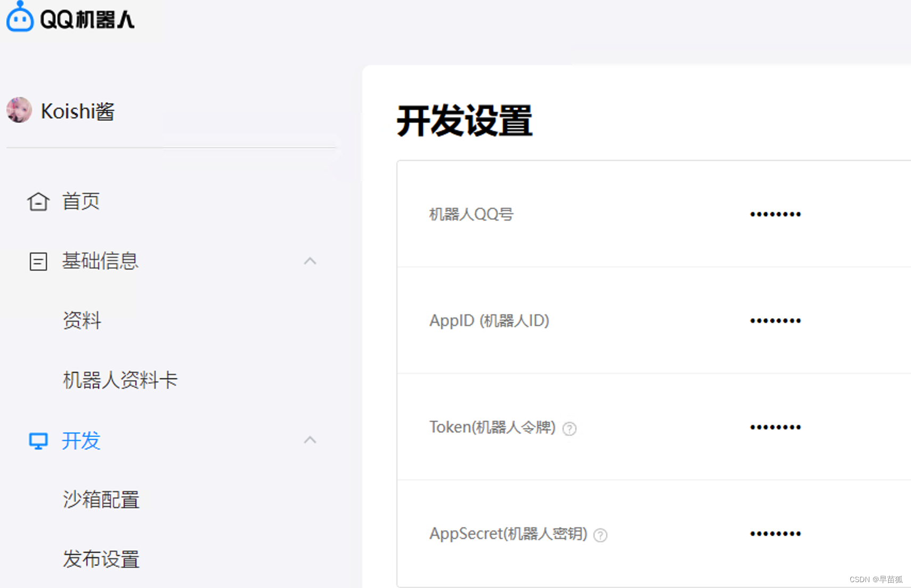911x588 pixels.
Task: Click the masked 机器人QQ号 value
Action: (775, 214)
